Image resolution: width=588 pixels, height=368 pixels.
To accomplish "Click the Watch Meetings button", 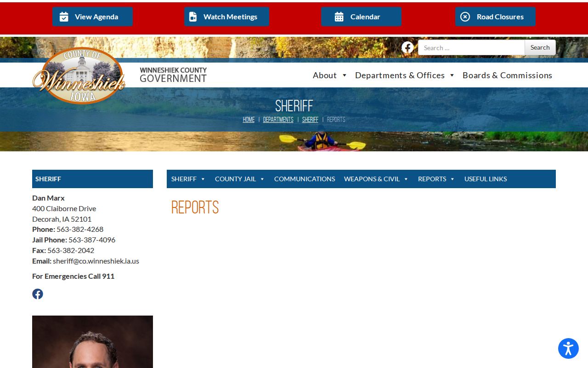I will point(226,17).
